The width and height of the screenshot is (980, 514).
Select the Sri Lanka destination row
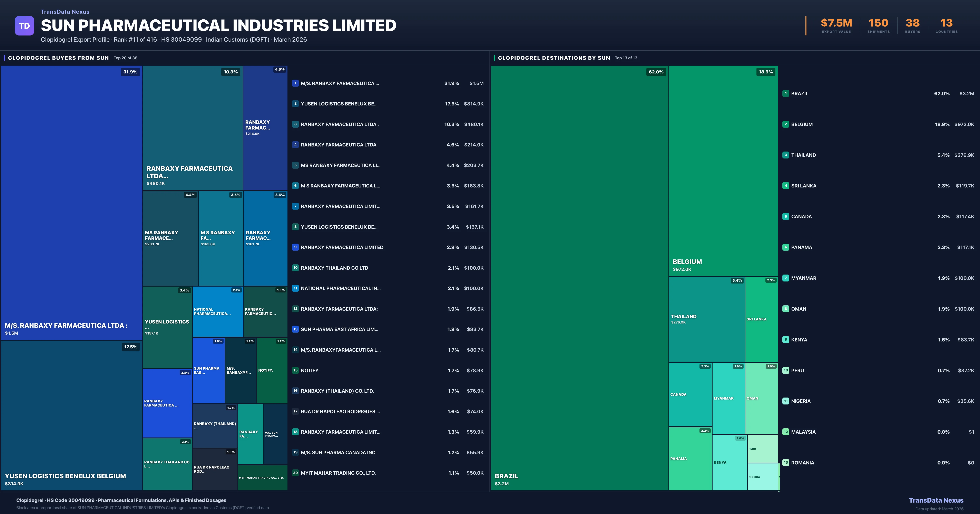coord(803,186)
